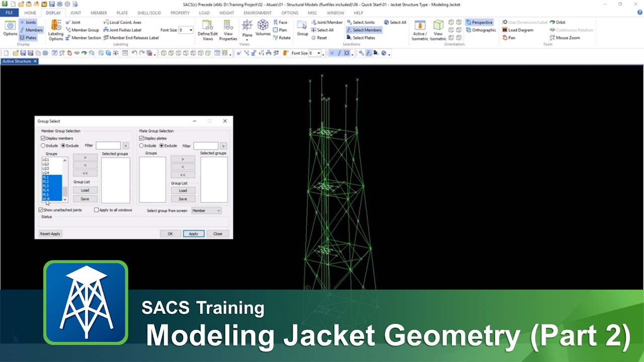Image resolution: width=644 pixels, height=362 pixels.
Task: Open Define/Edit Views
Action: pyautogui.click(x=208, y=30)
